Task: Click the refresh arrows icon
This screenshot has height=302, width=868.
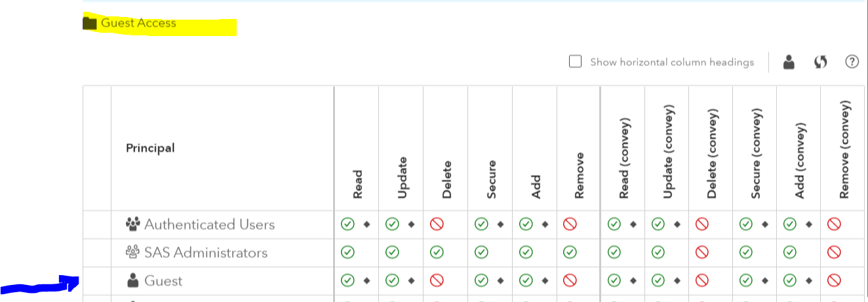Action: point(820,62)
